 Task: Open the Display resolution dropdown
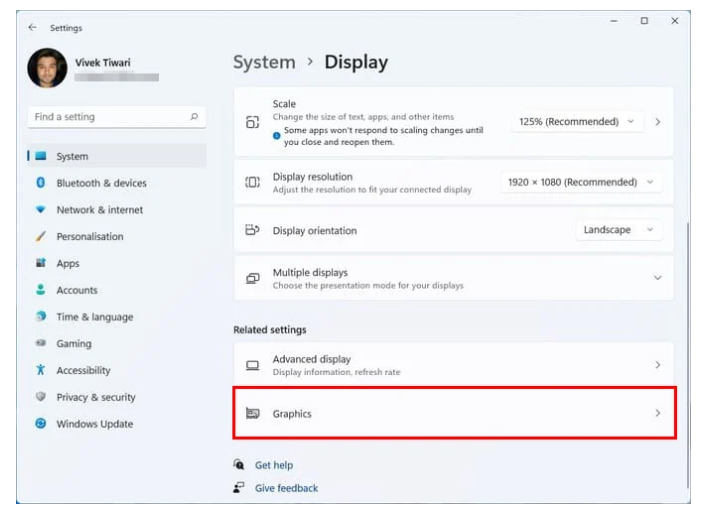[x=581, y=182]
